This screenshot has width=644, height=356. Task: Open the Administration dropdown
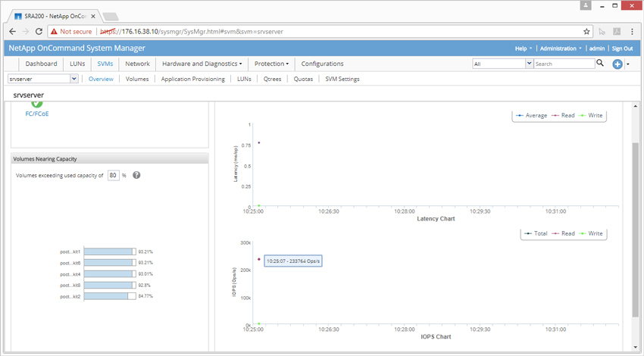click(561, 48)
